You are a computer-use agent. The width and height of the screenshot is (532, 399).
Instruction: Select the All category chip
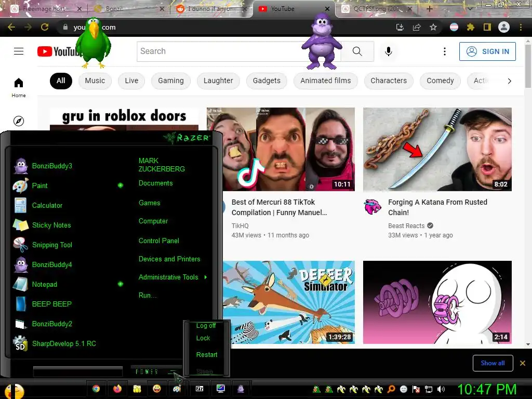pyautogui.click(x=61, y=81)
